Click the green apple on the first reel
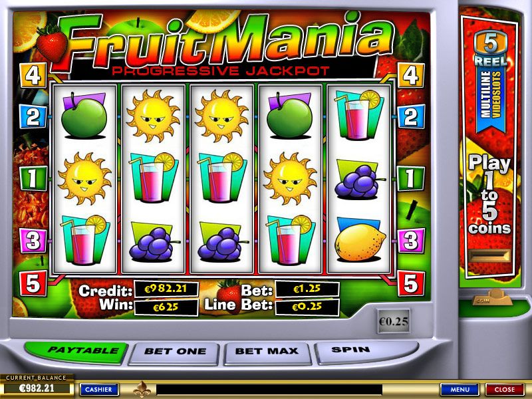The width and height of the screenshot is (532, 399). (84, 115)
